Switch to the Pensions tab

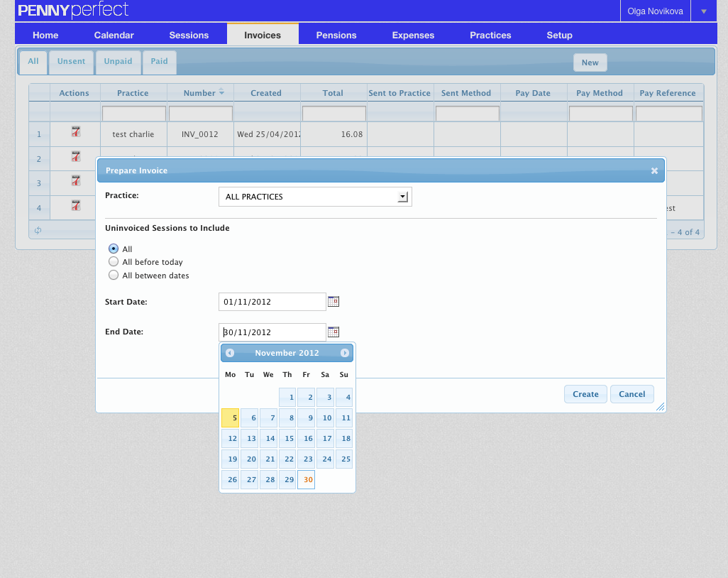click(x=336, y=35)
